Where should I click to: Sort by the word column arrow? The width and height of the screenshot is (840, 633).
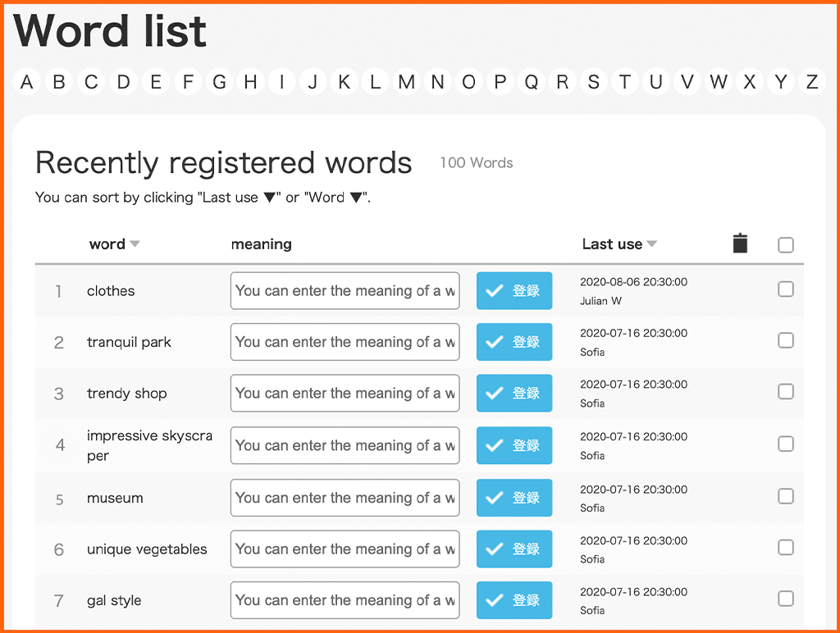click(135, 244)
